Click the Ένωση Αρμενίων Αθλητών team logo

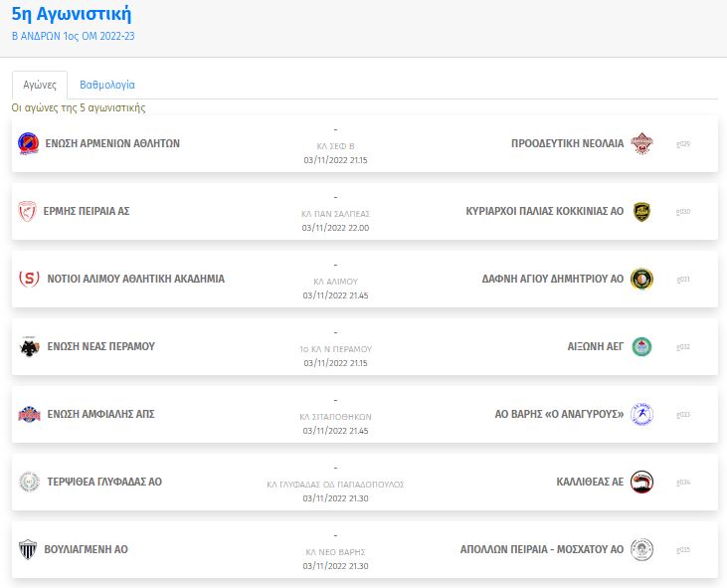(28, 143)
